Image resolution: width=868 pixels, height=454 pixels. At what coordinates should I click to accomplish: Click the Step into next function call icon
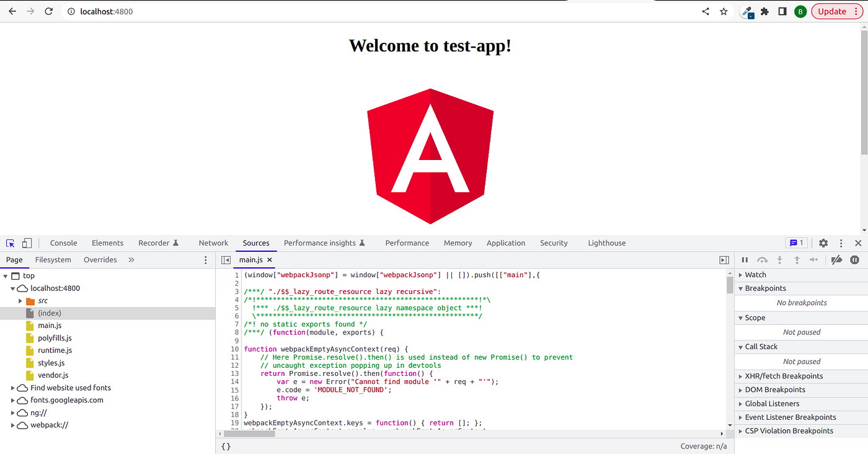[779, 260]
